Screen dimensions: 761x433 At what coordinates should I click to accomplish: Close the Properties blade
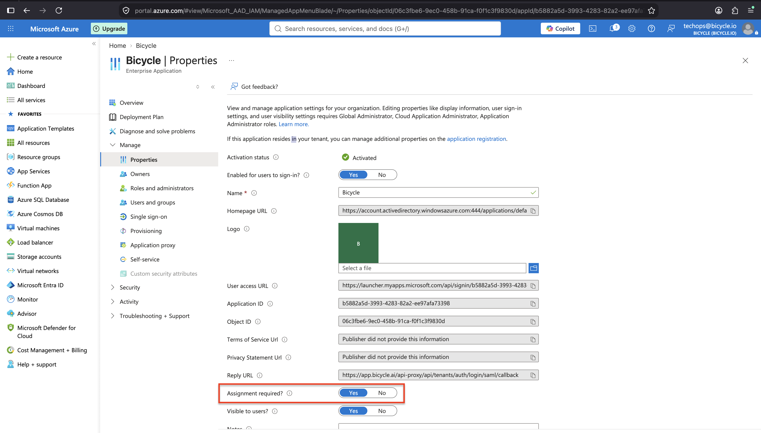tap(745, 61)
